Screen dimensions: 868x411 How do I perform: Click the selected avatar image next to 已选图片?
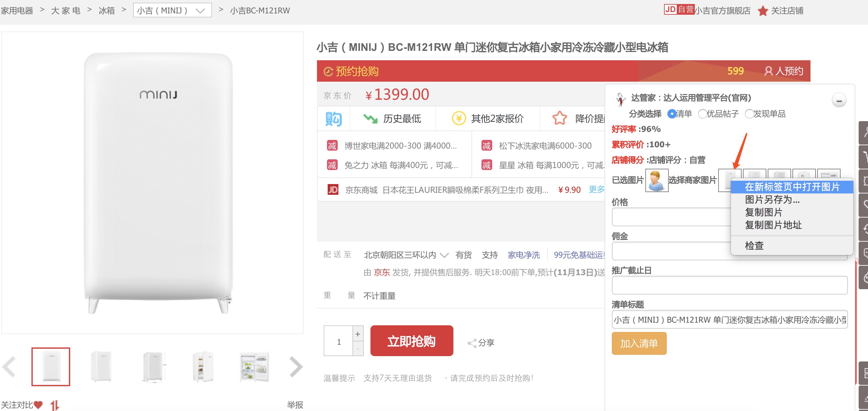click(656, 180)
